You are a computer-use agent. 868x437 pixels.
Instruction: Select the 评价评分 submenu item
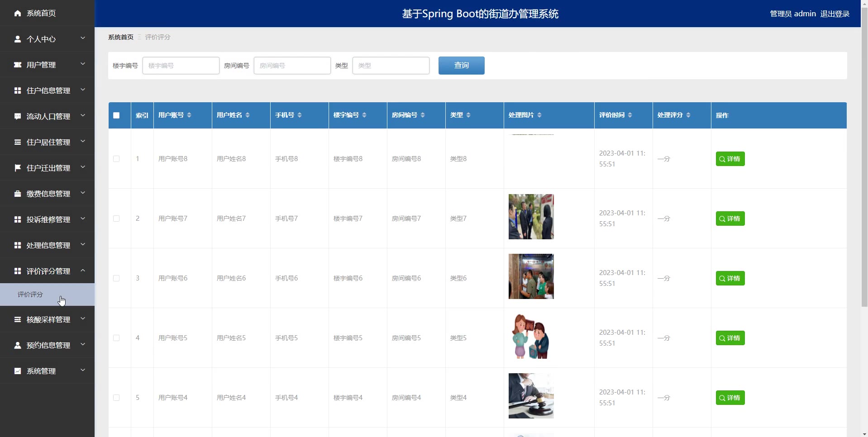pos(47,294)
